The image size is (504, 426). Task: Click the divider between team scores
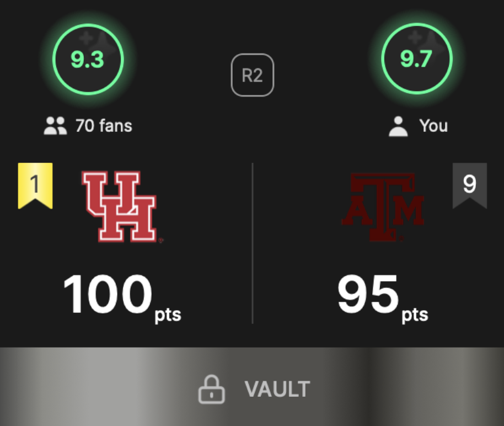point(253,243)
